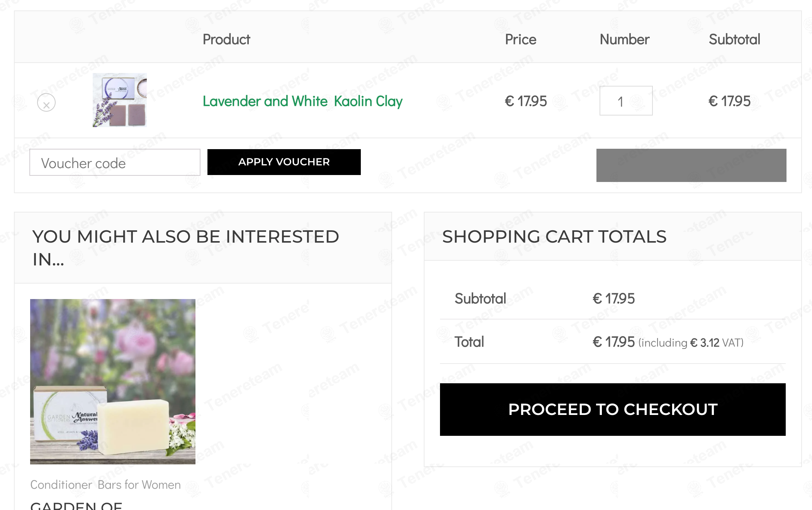Click the € 3.12 VAT amount in Total row
Image resolution: width=812 pixels, height=510 pixels.
[705, 343]
